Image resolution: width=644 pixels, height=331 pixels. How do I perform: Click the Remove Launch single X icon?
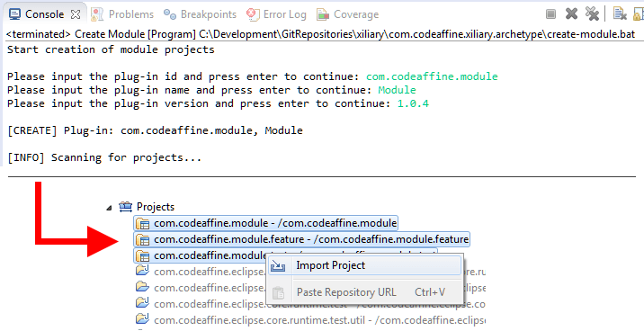pos(571,14)
